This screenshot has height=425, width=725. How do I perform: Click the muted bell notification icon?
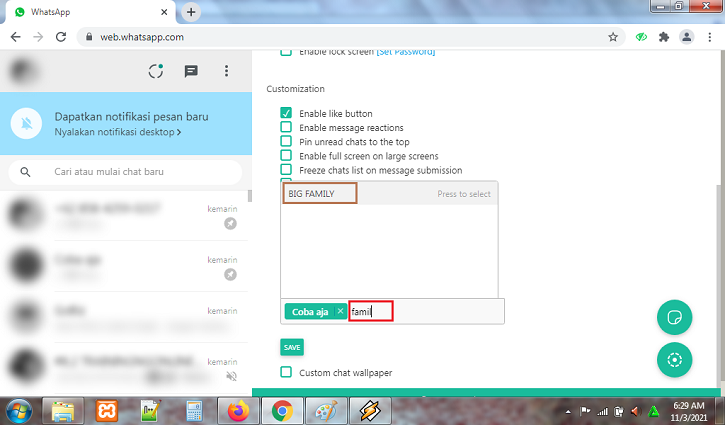click(x=26, y=123)
